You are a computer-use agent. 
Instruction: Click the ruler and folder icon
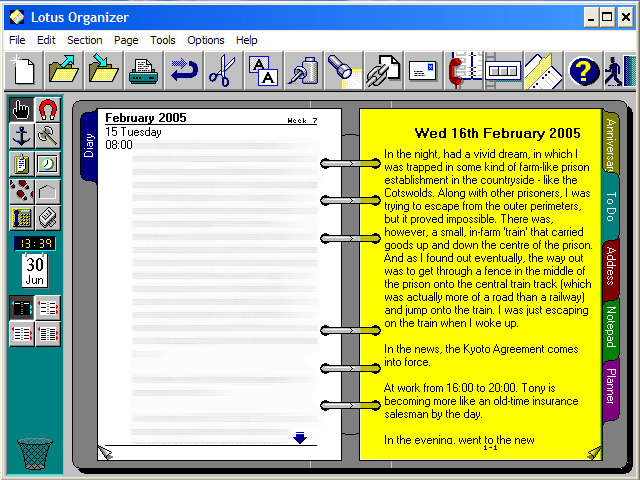(544, 71)
